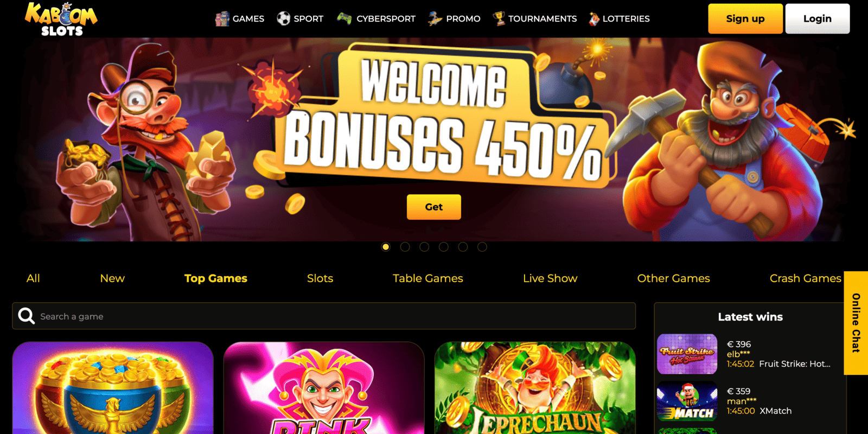Image resolution: width=868 pixels, height=434 pixels.
Task: Click the Lotteries icon
Action: [594, 19]
